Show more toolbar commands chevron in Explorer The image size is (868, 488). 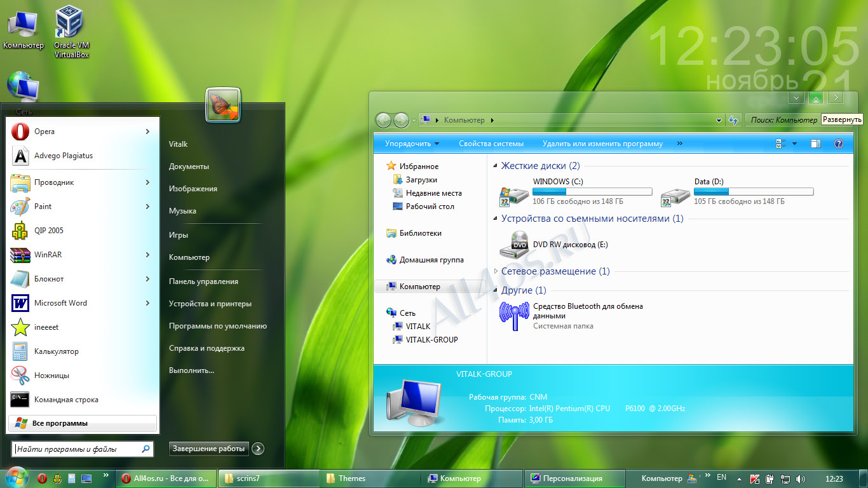click(680, 144)
